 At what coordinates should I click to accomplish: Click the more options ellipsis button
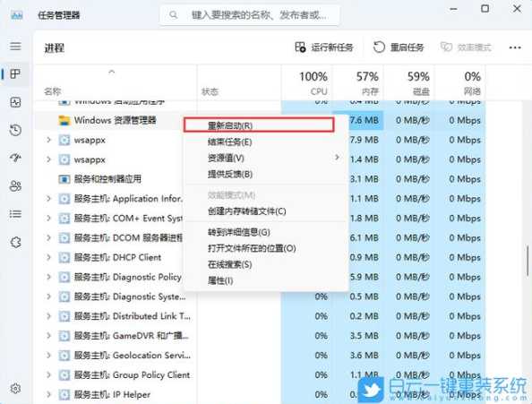pyautogui.click(x=515, y=47)
